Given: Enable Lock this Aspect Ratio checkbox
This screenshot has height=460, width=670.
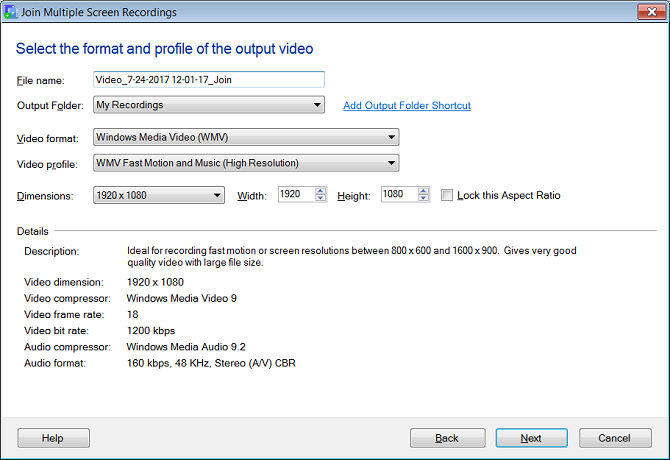Looking at the screenshot, I should (447, 195).
